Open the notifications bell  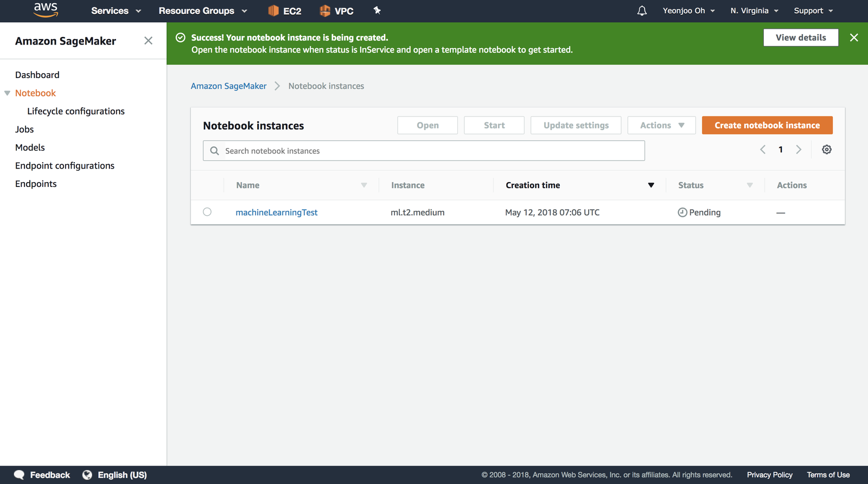[x=642, y=11]
